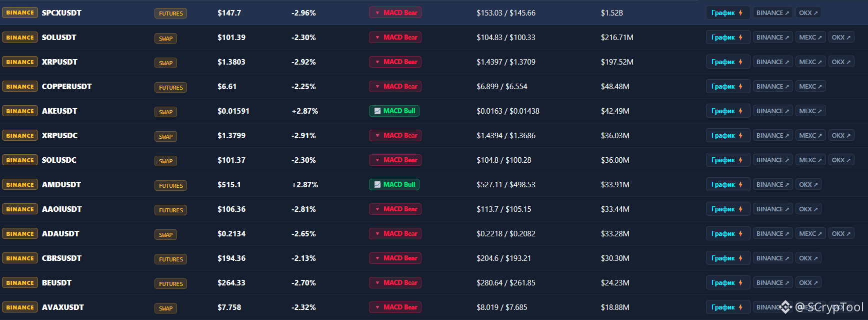
Task: Open COPPERUSDT on BINANCE exchange link
Action: (772, 86)
